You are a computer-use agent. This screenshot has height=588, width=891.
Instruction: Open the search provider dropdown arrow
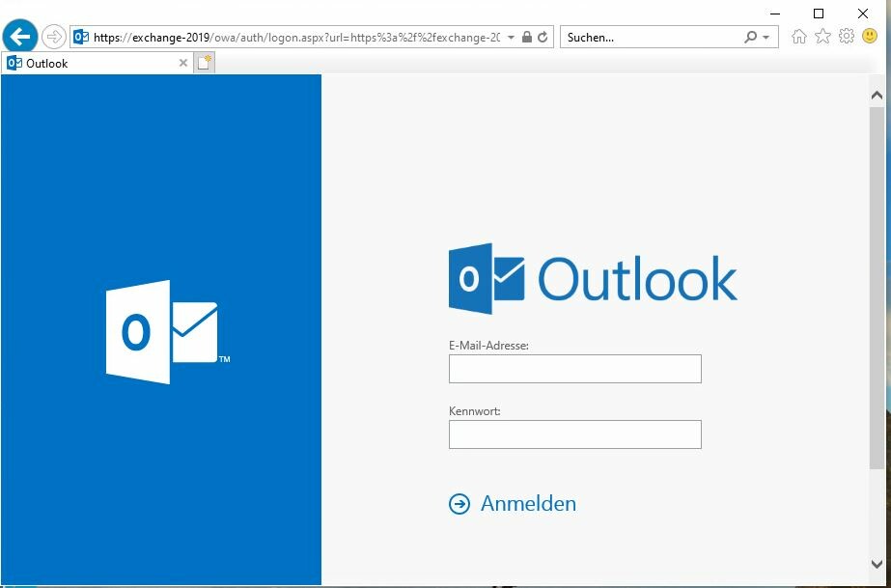pyautogui.click(x=766, y=38)
